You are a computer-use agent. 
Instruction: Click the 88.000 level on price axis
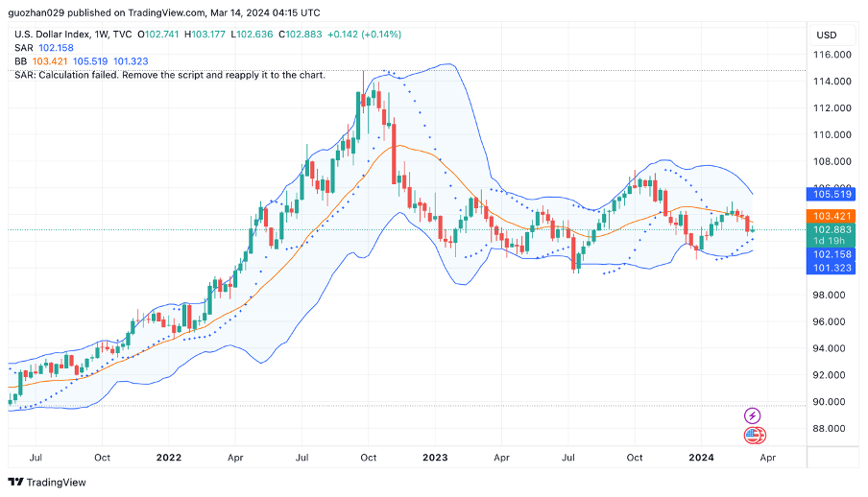click(x=832, y=428)
